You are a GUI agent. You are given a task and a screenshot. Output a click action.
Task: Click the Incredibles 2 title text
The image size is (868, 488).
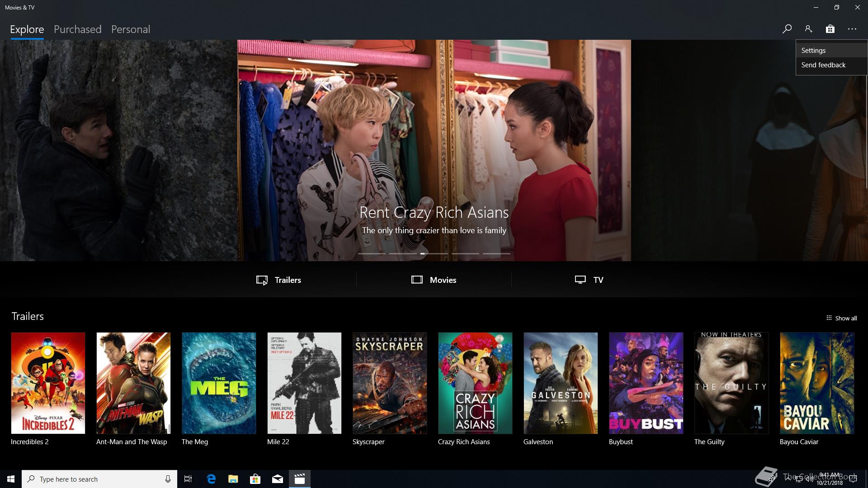[30, 442]
